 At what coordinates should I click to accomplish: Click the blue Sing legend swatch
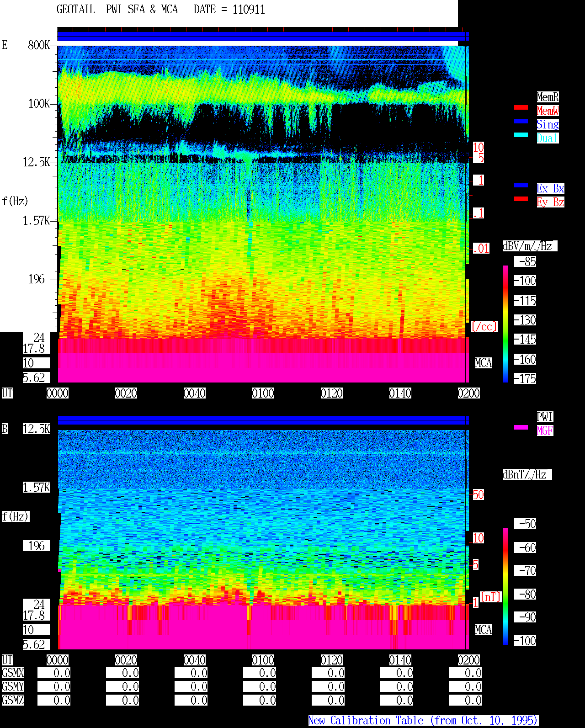tap(521, 121)
